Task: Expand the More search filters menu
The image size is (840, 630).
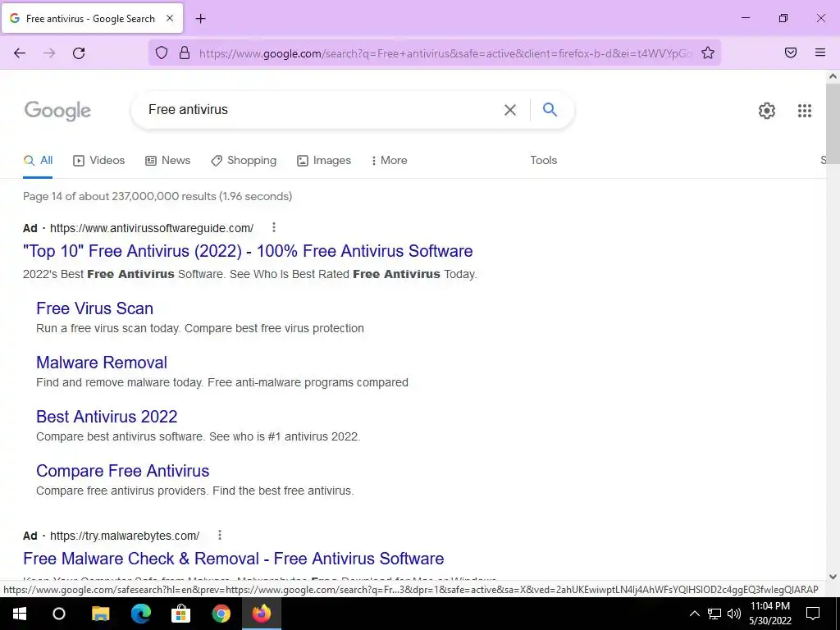Action: (x=390, y=160)
